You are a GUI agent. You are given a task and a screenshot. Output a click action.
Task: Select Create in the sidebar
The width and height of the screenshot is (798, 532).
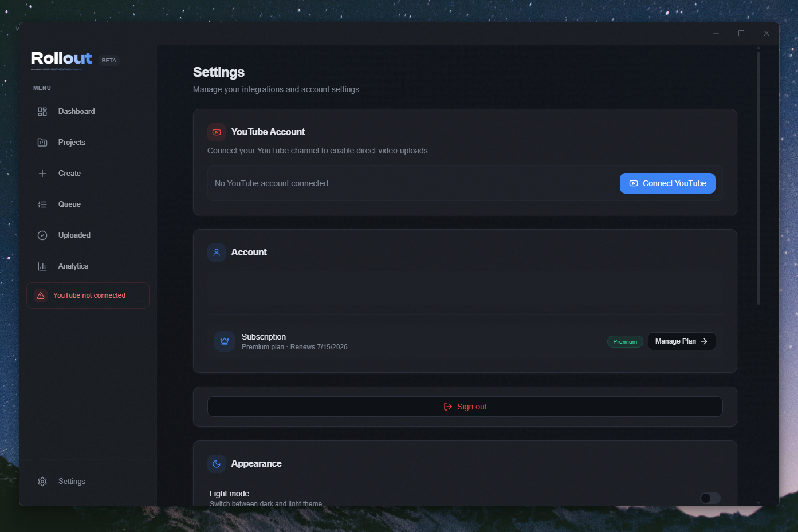click(x=88, y=174)
